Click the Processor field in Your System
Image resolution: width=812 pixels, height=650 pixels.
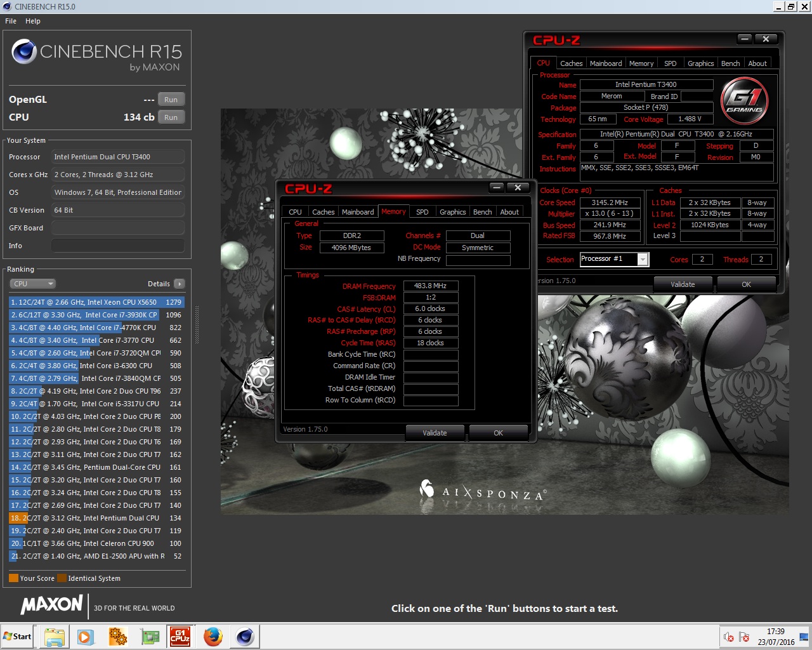tap(118, 157)
